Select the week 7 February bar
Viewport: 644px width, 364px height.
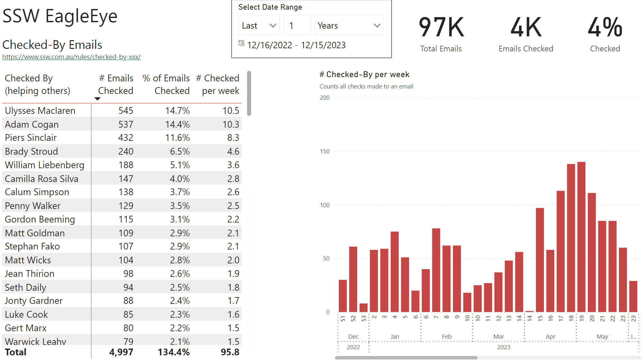coord(436,270)
